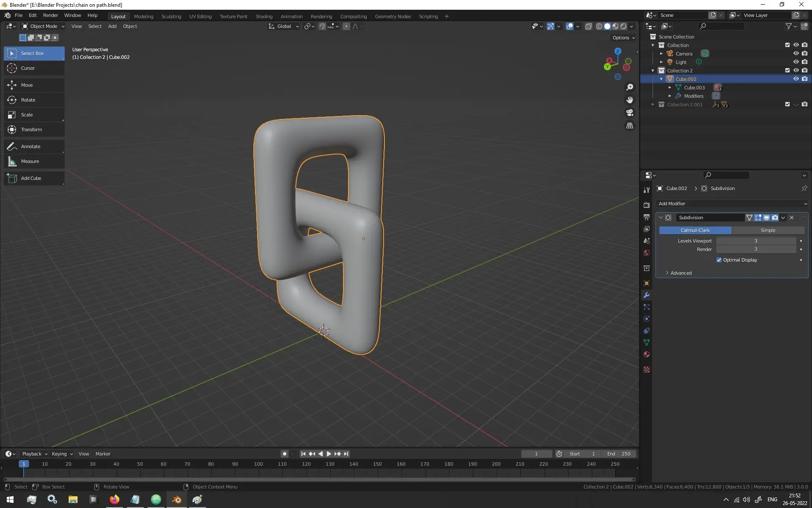Image resolution: width=812 pixels, height=508 pixels.
Task: Click the Simple subdivision button
Action: pyautogui.click(x=769, y=229)
